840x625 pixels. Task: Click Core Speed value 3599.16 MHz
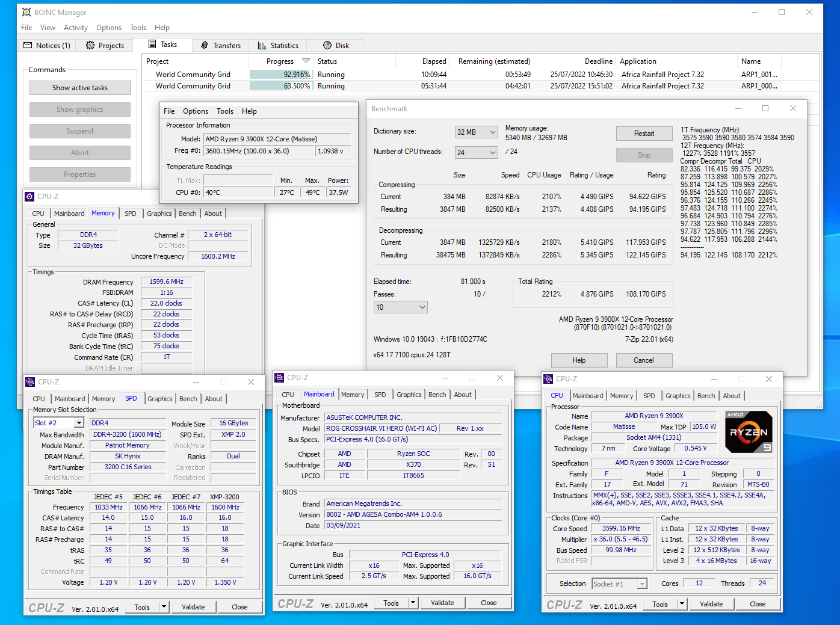click(x=621, y=528)
